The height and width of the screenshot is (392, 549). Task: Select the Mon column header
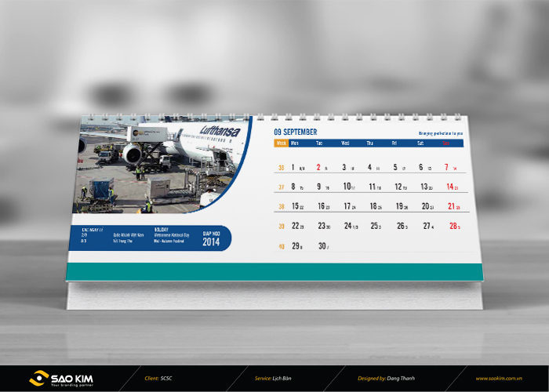pos(295,143)
